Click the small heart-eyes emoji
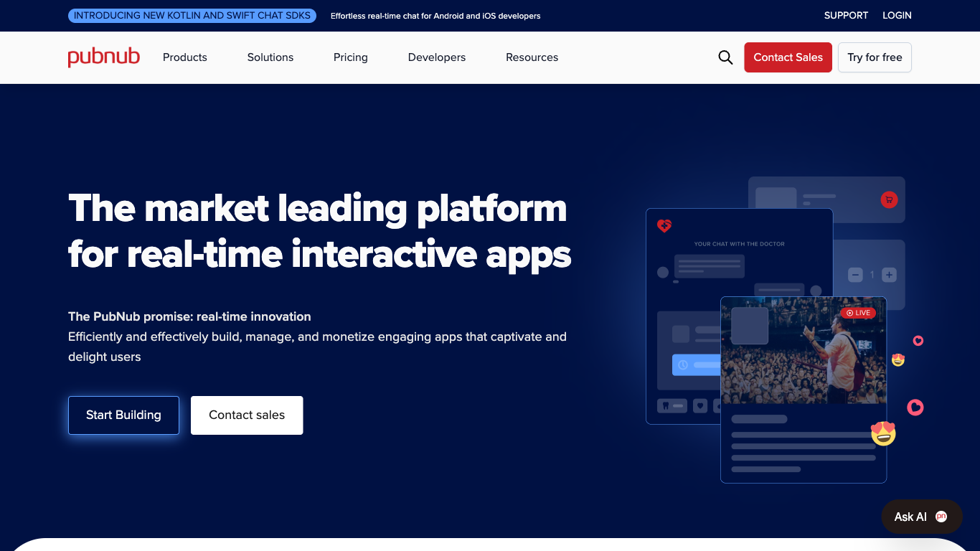Viewport: 980px width, 551px height. coord(898,359)
